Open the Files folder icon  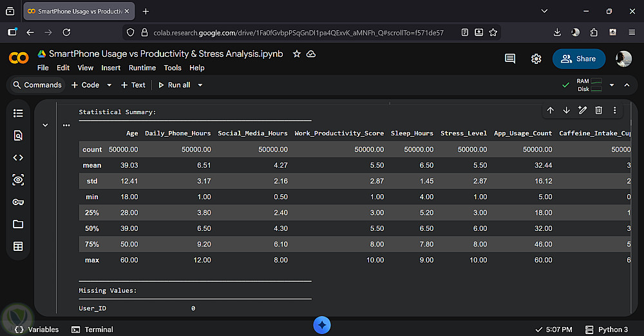click(x=18, y=224)
